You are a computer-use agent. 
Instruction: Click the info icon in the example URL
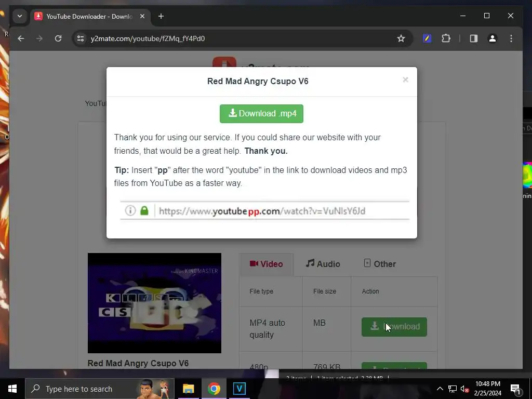[x=130, y=211]
